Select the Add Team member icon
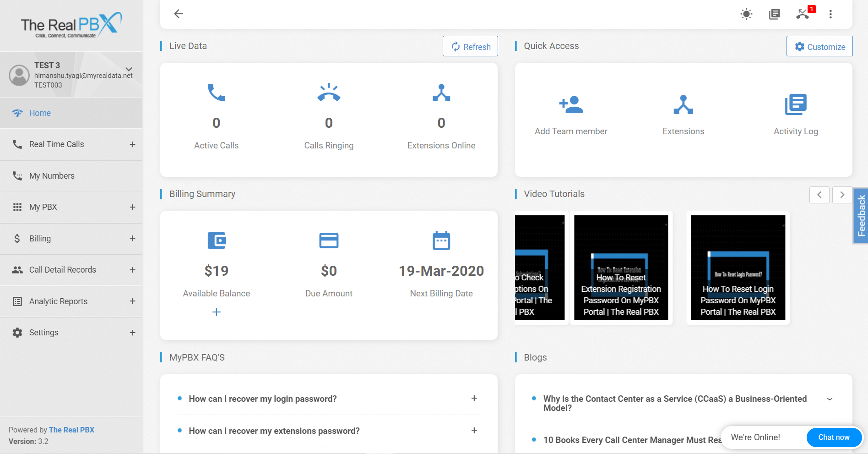The height and width of the screenshot is (454, 868). pyautogui.click(x=571, y=105)
